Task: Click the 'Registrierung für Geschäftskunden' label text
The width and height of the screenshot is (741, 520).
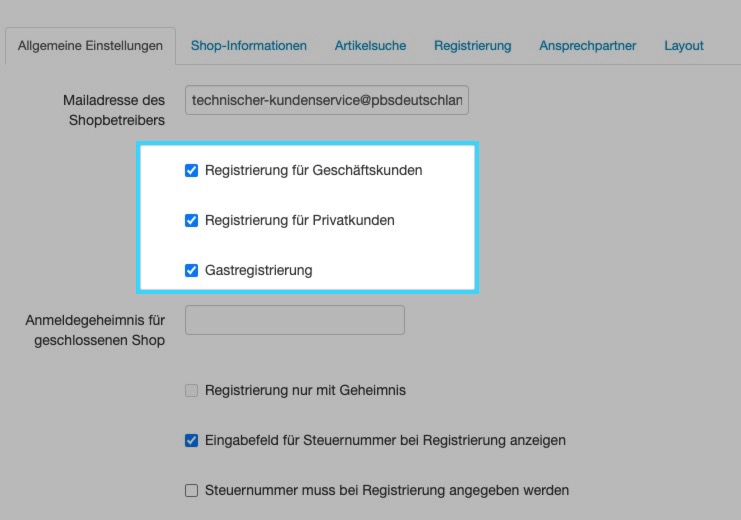Action: 313,170
